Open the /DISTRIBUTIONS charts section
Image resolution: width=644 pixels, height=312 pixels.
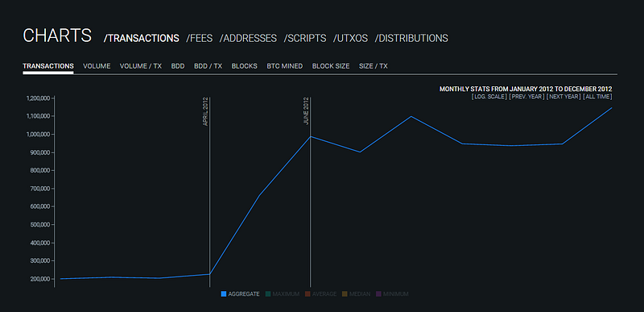coord(411,38)
